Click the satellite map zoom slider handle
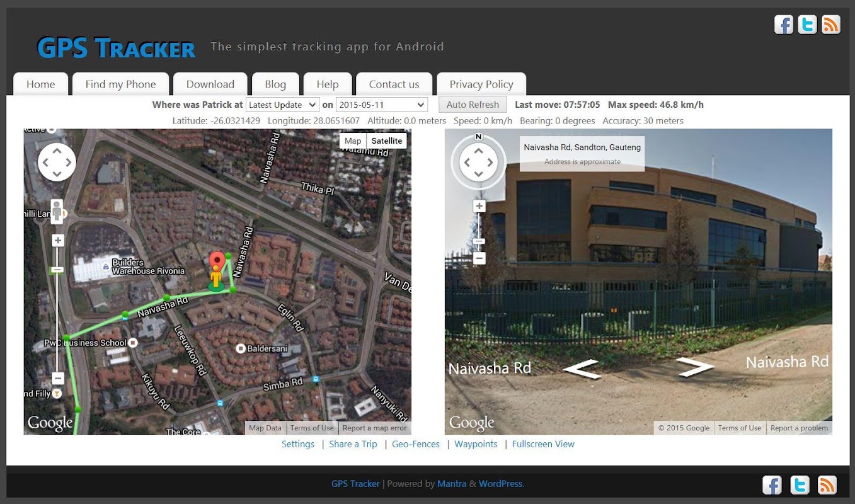 57,270
